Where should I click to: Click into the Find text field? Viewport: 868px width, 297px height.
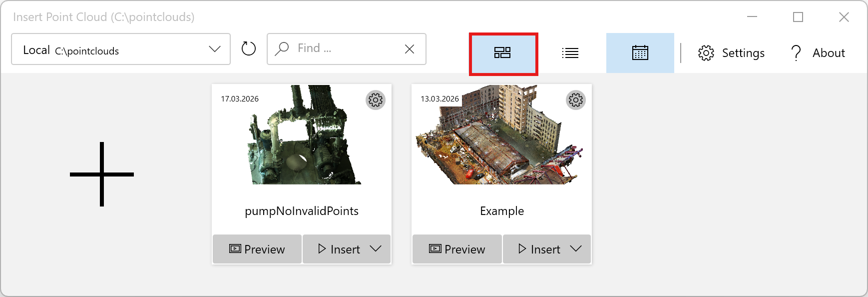tap(345, 48)
